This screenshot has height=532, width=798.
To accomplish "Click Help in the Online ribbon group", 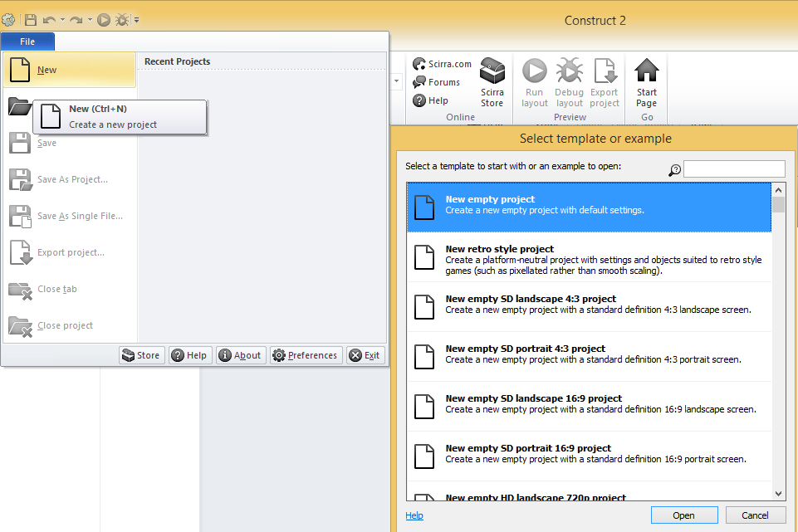I will (430, 100).
